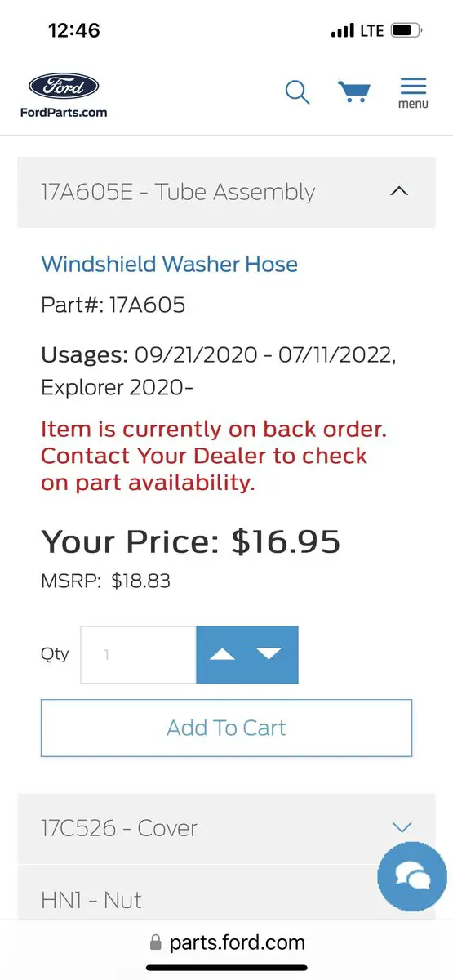
Task: Open the hamburger menu icon
Action: coord(413,86)
